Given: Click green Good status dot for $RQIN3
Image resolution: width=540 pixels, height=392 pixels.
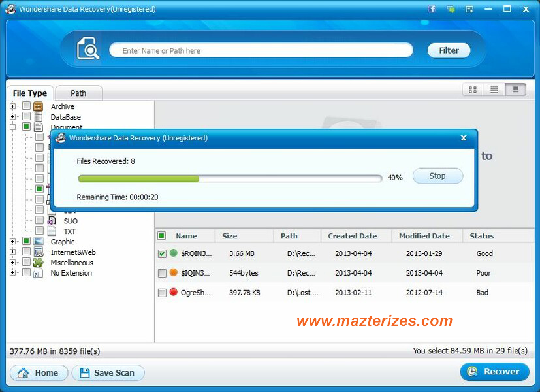Looking at the screenshot, I should pyautogui.click(x=174, y=253).
